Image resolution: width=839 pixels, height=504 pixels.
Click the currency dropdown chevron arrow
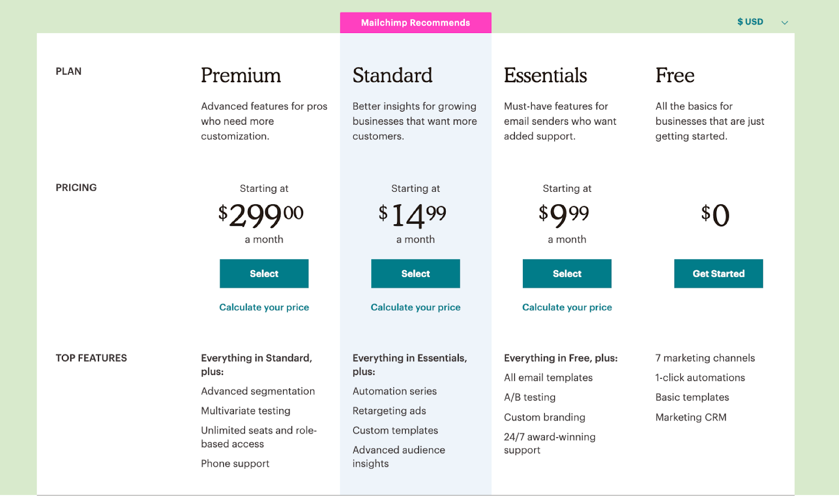(x=784, y=23)
